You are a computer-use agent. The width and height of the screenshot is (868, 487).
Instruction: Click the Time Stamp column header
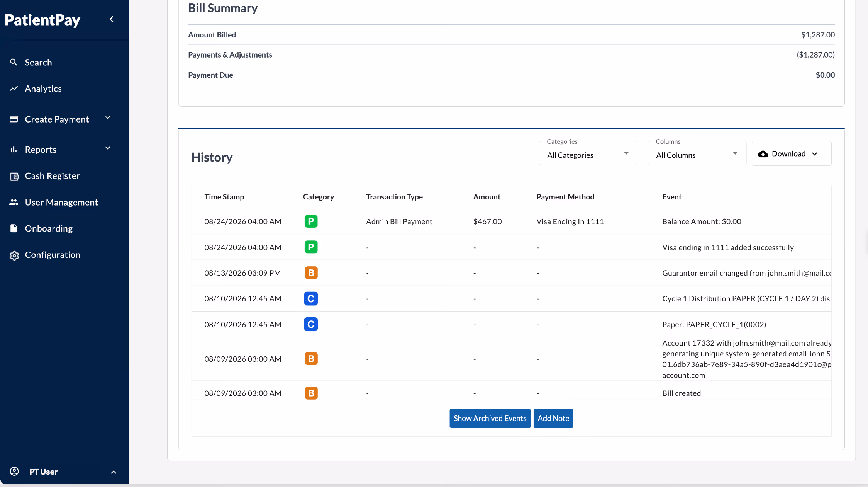(224, 197)
